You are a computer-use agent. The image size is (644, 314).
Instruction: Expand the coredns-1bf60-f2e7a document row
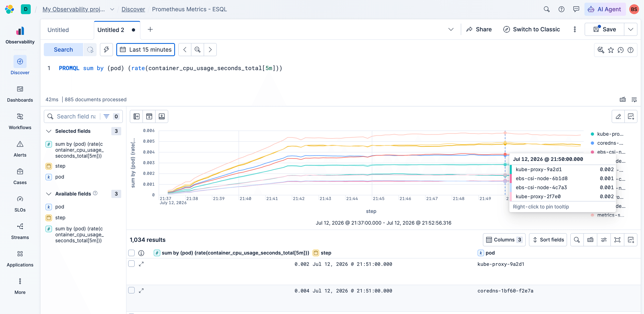(141, 290)
